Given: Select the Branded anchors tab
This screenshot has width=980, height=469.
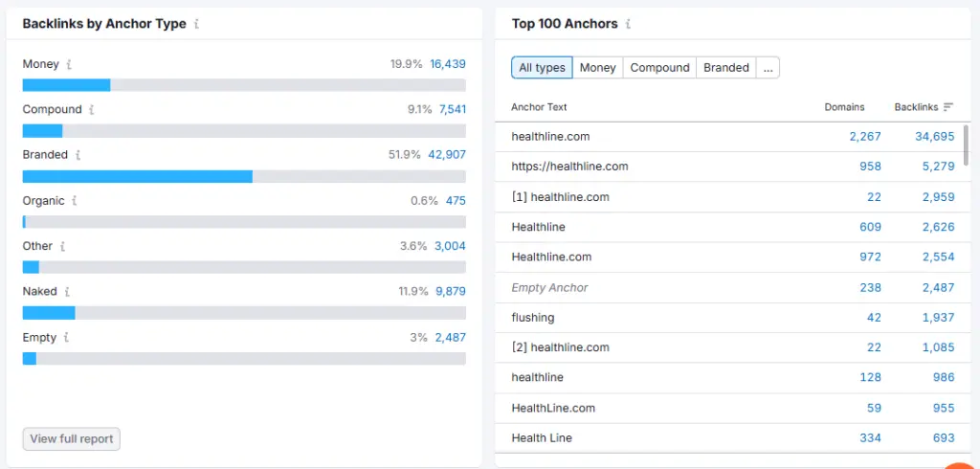Looking at the screenshot, I should tap(726, 68).
